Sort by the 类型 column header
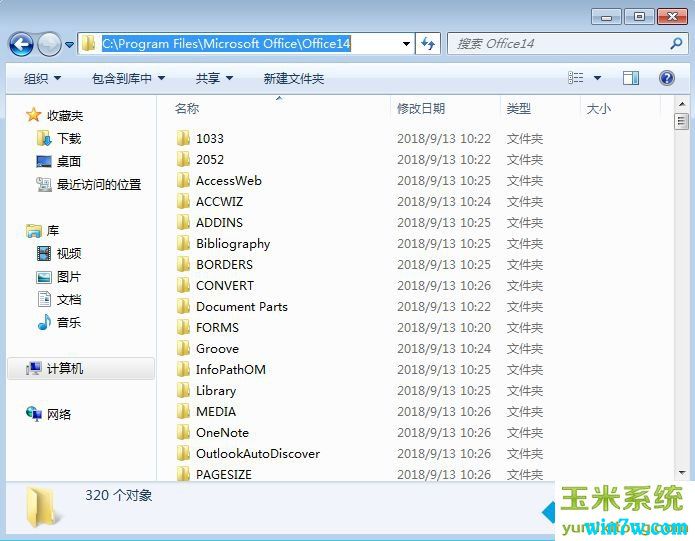 [519, 109]
